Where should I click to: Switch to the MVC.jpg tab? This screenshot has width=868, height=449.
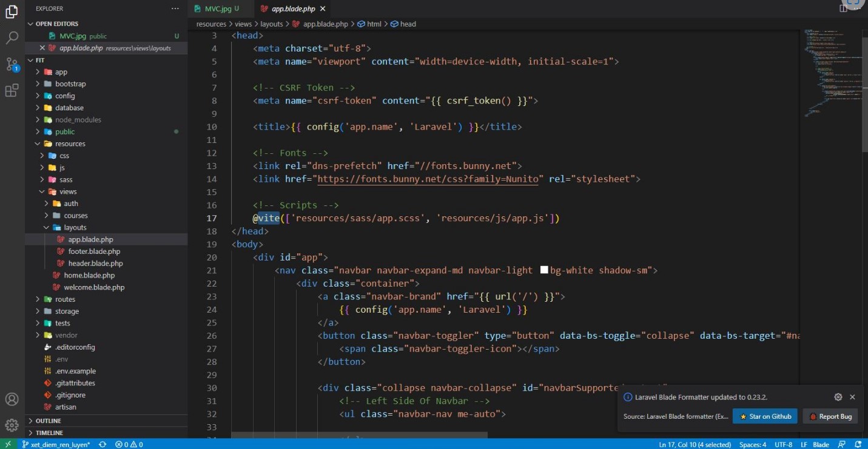(217, 8)
